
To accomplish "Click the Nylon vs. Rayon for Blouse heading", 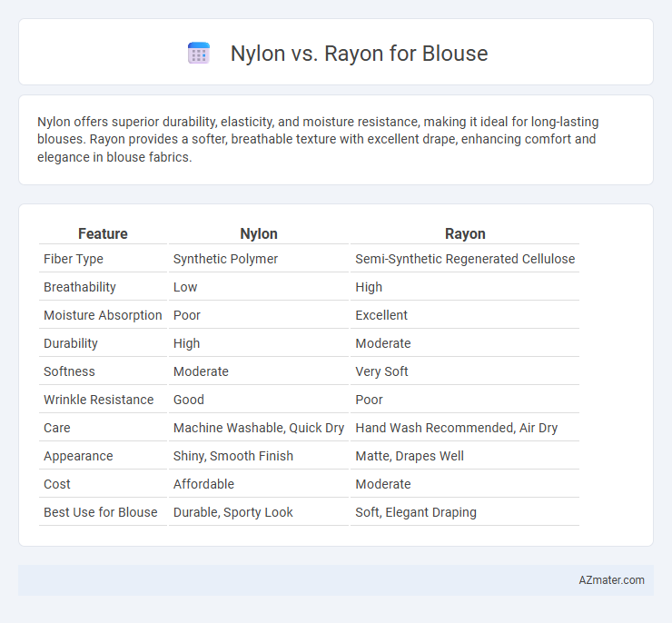I will tap(359, 54).
